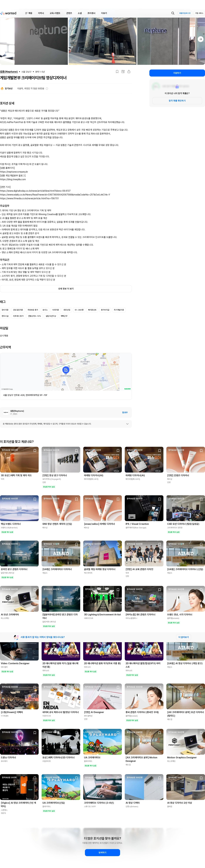Click the blue 지원하기 apply button
Image resolution: width=205 pixels, height=868 pixels.
[x=177, y=73]
